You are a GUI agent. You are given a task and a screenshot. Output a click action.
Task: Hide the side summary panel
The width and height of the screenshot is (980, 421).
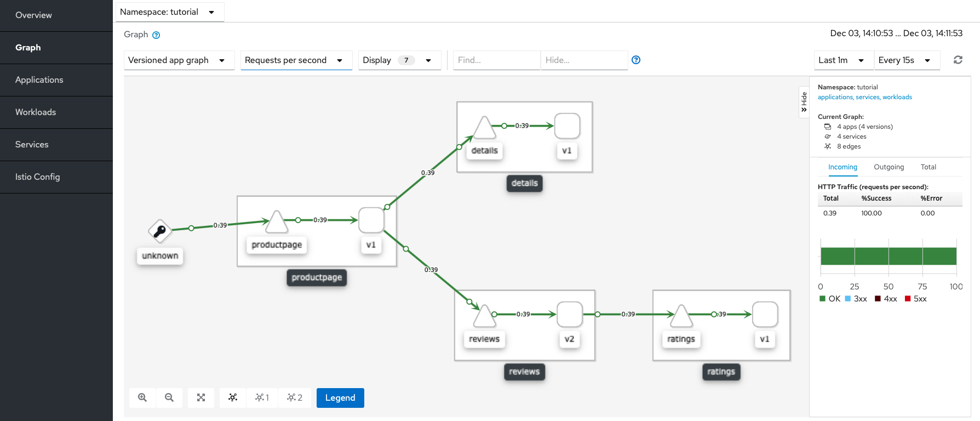pyautogui.click(x=804, y=102)
